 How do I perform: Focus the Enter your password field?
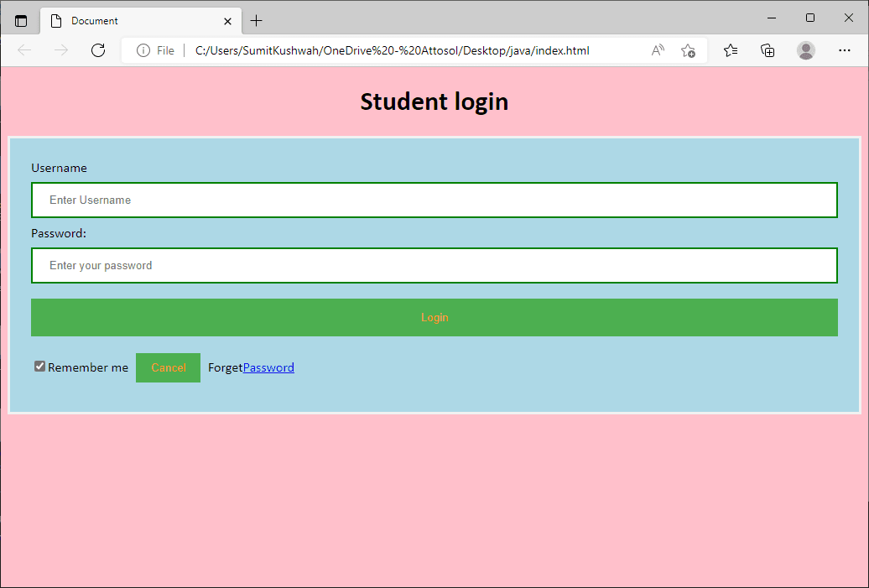coord(434,266)
